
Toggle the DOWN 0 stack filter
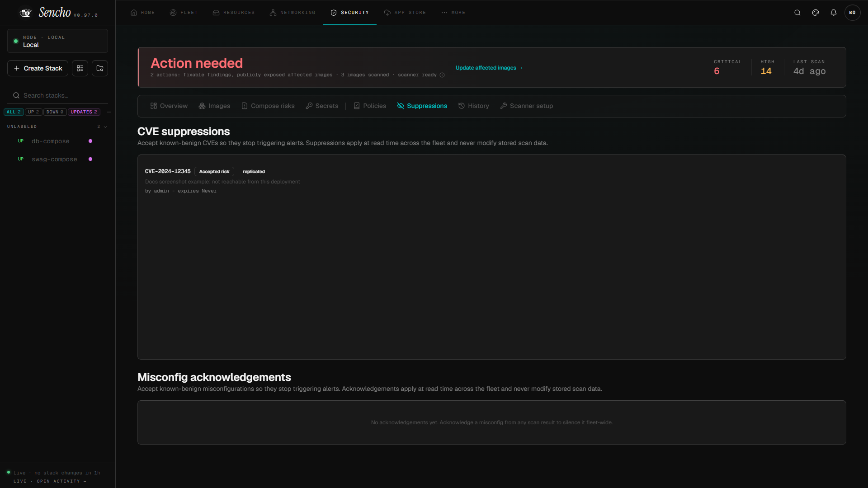[x=55, y=112]
